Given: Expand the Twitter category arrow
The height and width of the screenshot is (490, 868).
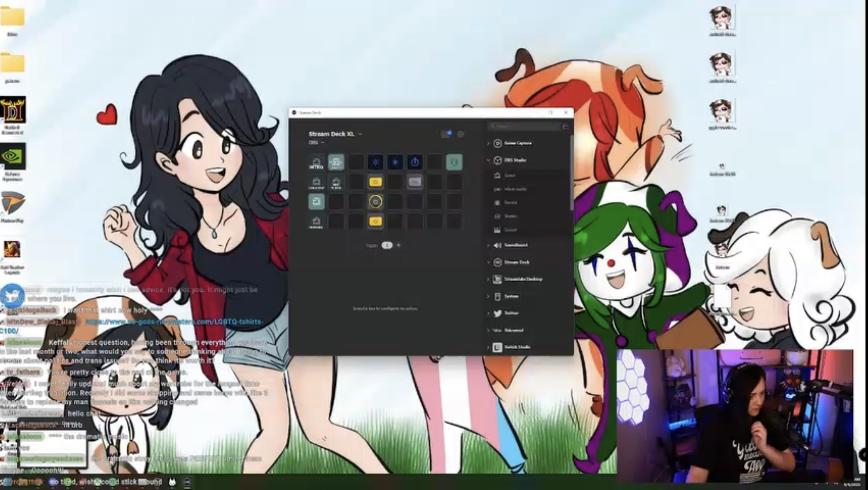Looking at the screenshot, I should (x=488, y=313).
